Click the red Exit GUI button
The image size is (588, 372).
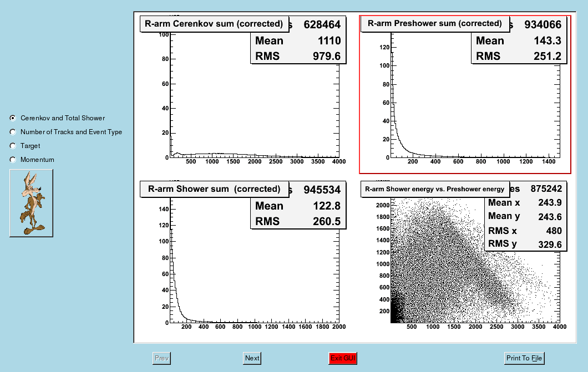[343, 358]
